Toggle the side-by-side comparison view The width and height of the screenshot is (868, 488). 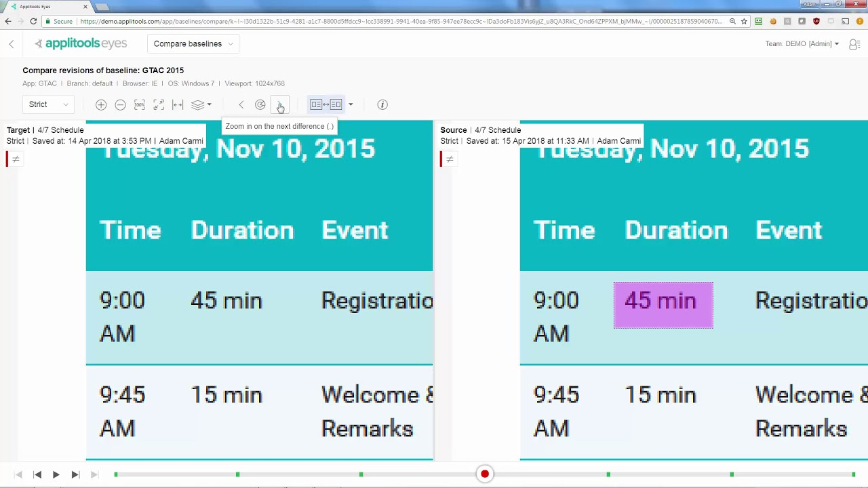click(x=326, y=104)
